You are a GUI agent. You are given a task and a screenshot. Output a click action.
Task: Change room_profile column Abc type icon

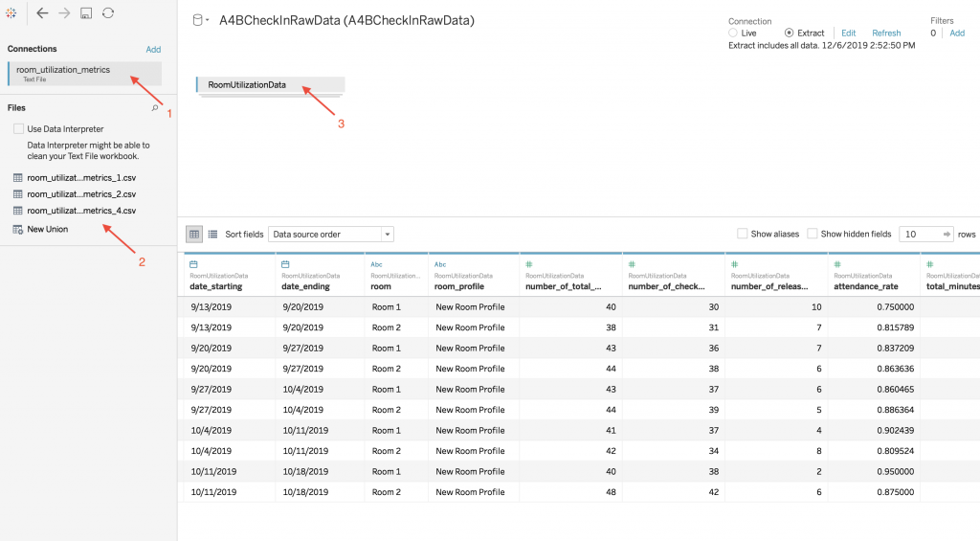click(440, 264)
